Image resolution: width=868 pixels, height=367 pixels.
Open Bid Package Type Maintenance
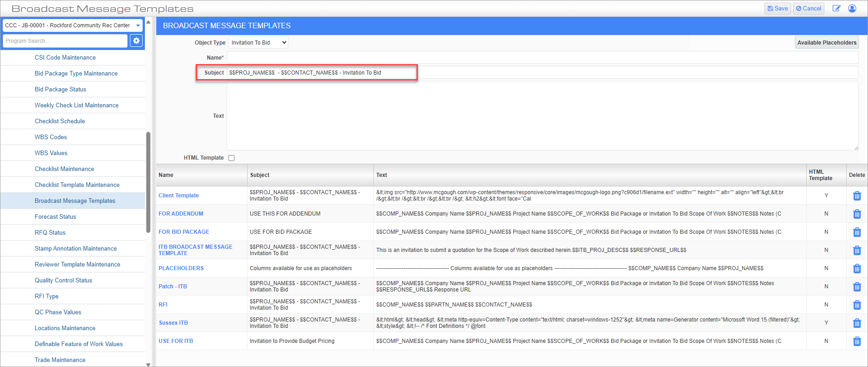76,73
